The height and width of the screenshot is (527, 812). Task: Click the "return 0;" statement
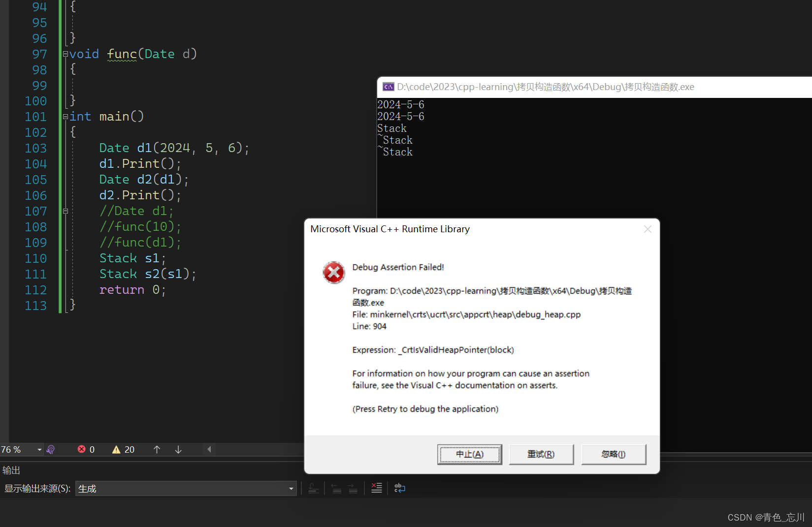132,290
